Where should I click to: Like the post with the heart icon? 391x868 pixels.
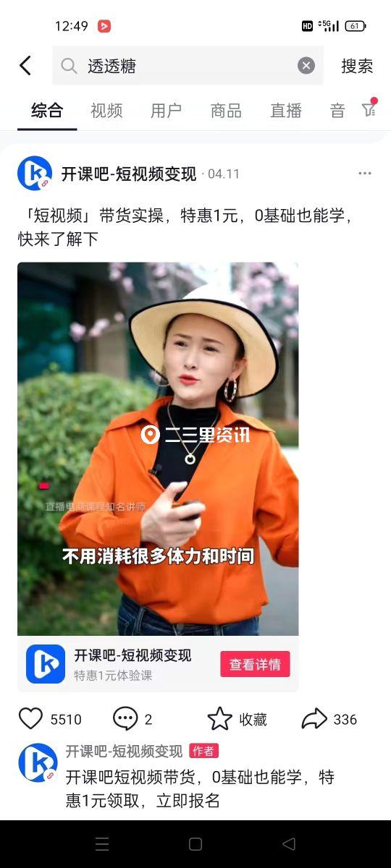[30, 719]
